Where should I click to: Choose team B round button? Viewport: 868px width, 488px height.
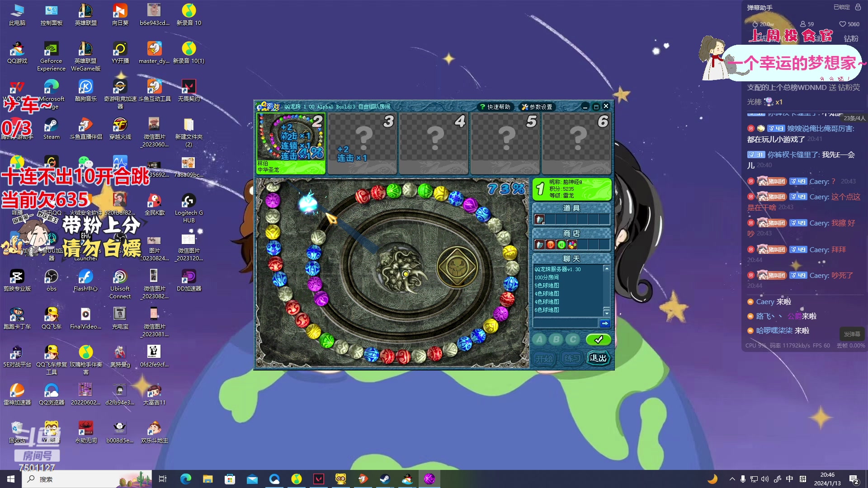tap(557, 339)
